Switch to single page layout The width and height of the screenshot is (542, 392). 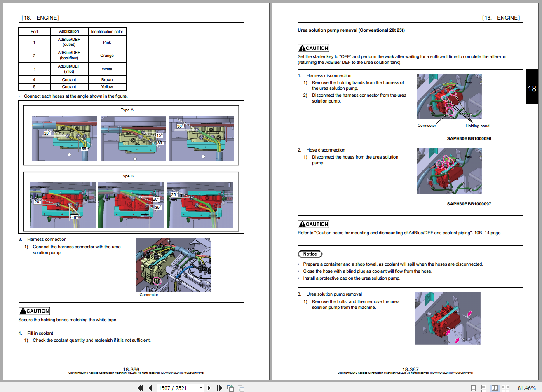pyautogui.click(x=473, y=388)
